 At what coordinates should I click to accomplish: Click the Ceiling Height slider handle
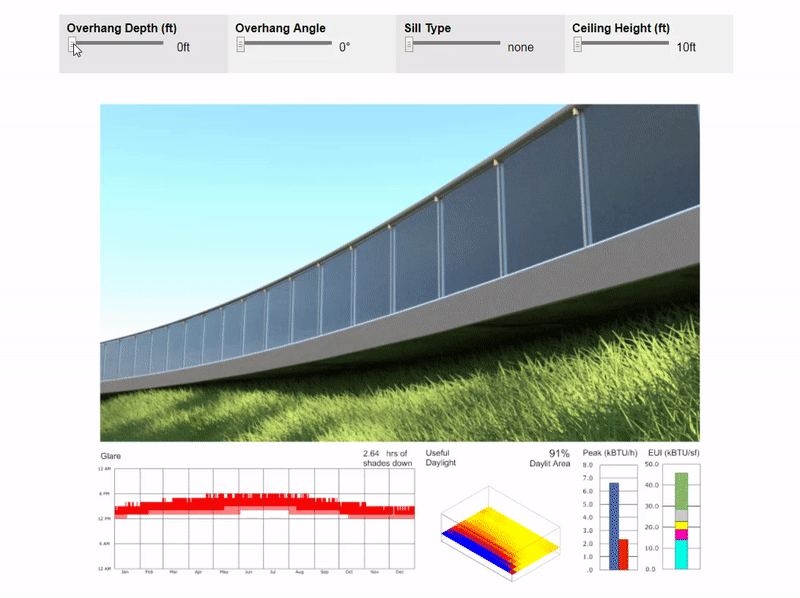[577, 44]
